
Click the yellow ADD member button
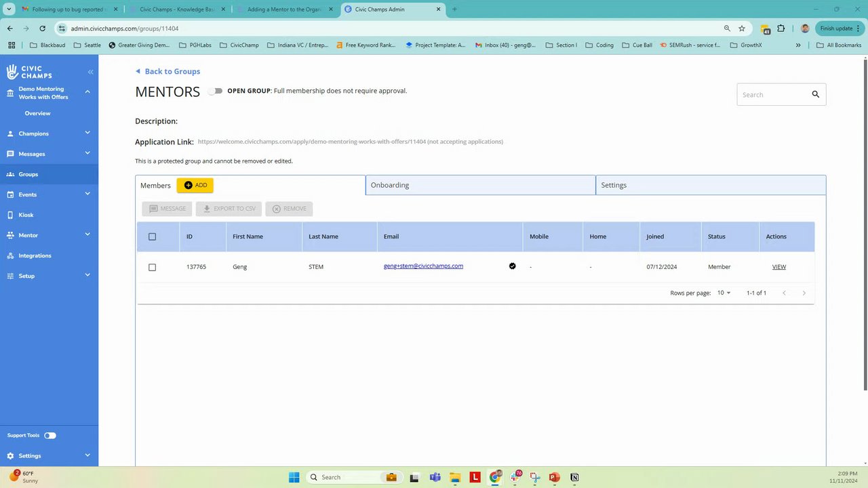coord(195,185)
